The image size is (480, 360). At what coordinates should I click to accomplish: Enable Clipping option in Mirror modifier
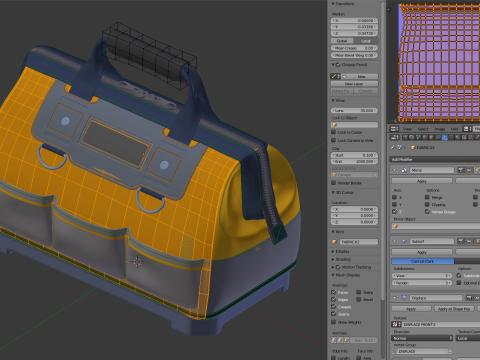(427, 204)
